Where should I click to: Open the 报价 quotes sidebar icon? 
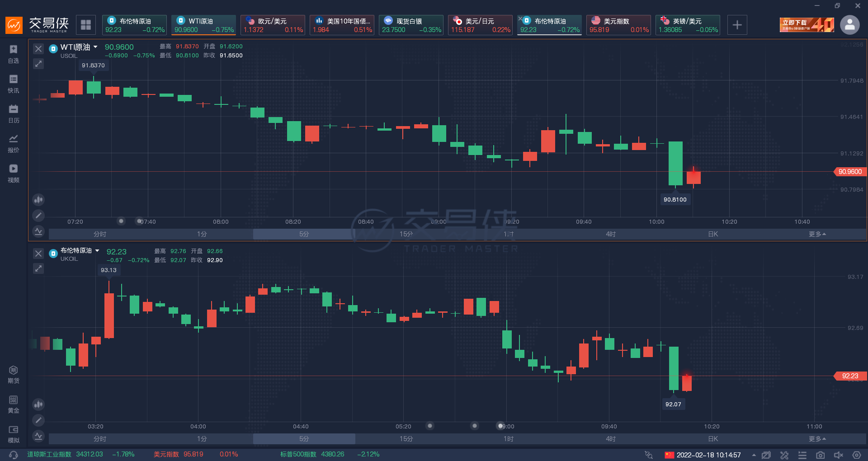tap(14, 143)
